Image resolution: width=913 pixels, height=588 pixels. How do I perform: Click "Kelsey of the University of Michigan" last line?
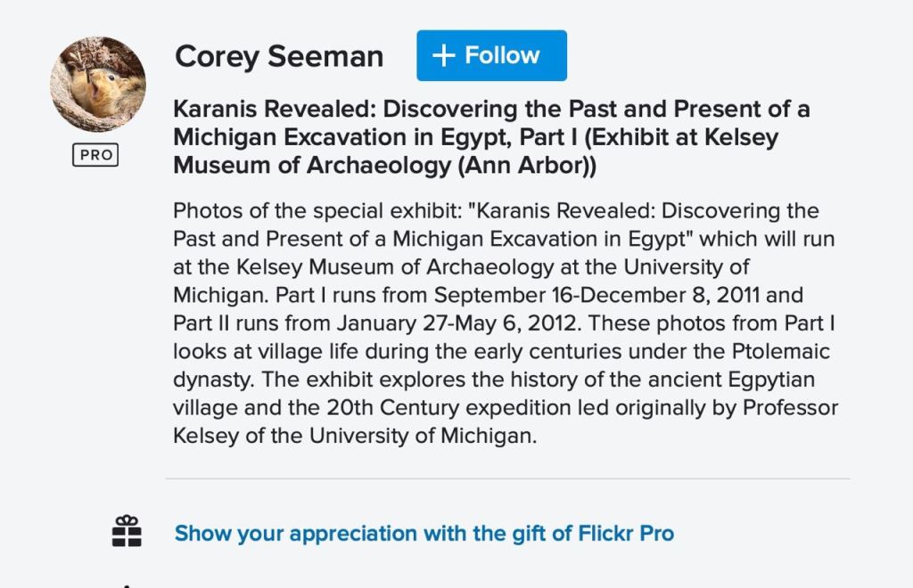pyautogui.click(x=355, y=437)
